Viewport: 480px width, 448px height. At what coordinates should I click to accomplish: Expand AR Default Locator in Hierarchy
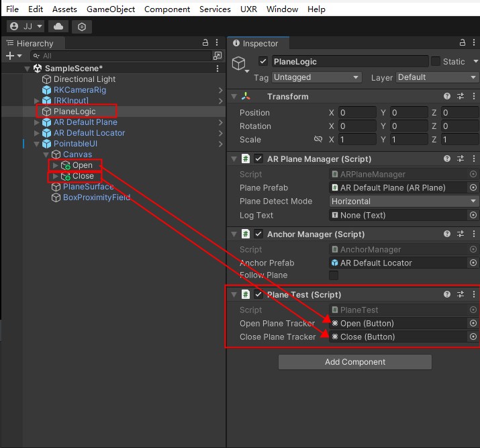tap(36, 133)
